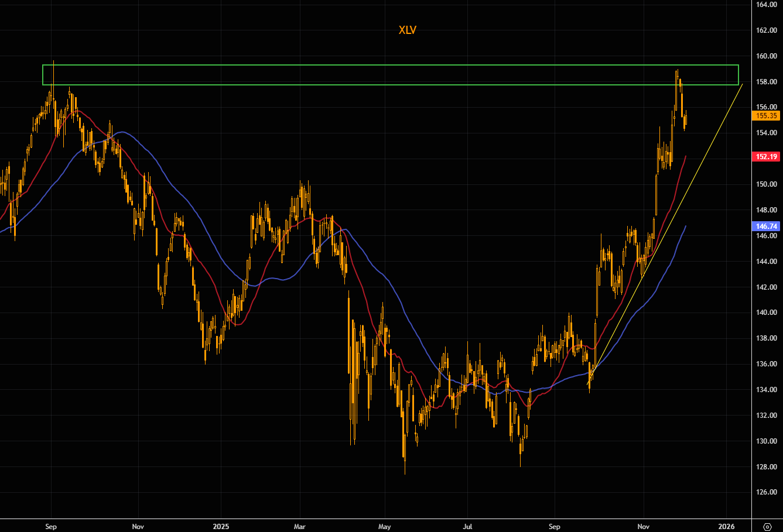Select the red 152.19 moving average label
This screenshot has width=783, height=532.
pyautogui.click(x=767, y=157)
